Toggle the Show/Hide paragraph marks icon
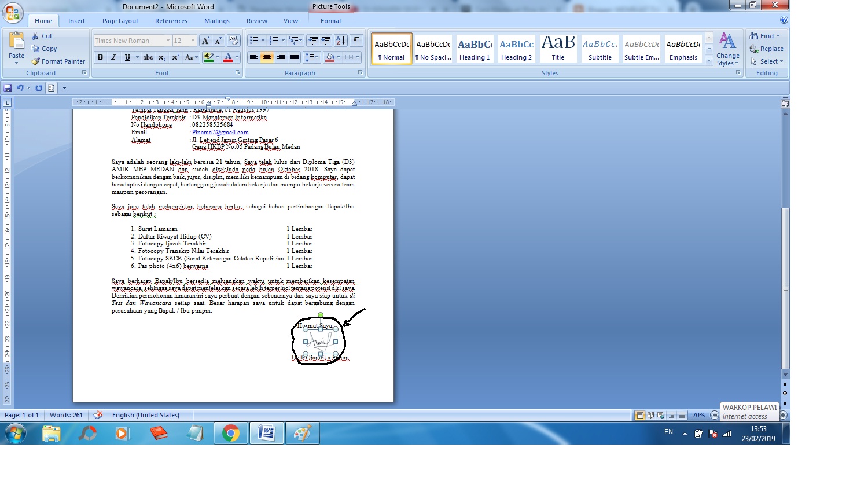868x488 pixels. point(357,41)
